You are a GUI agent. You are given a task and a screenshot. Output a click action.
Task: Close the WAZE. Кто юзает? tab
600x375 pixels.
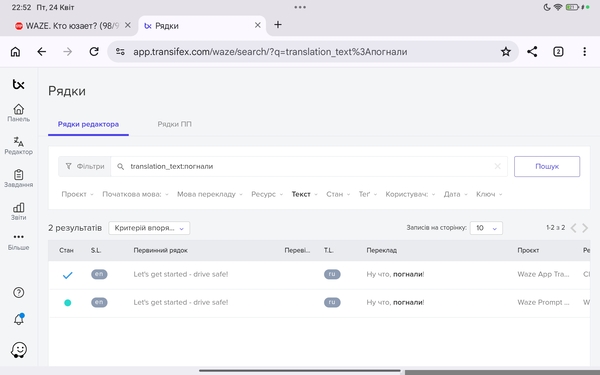pos(128,25)
